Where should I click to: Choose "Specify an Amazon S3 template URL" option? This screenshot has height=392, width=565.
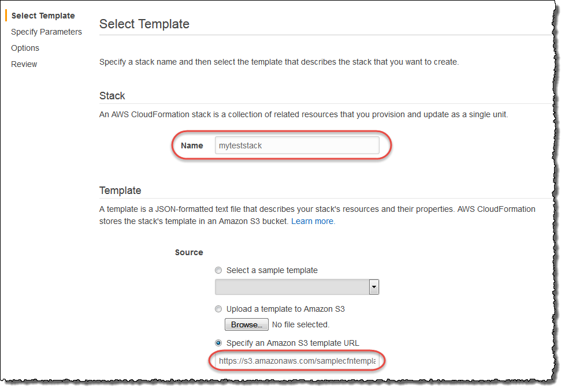point(218,343)
